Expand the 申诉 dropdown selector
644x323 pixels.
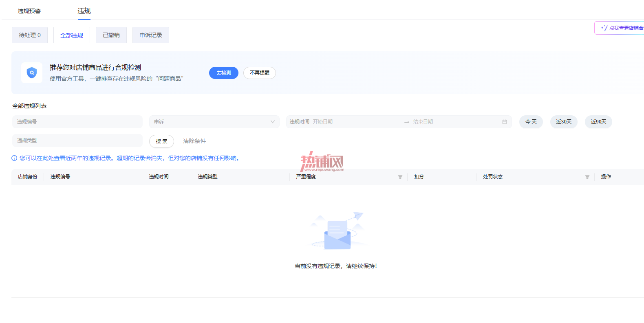(x=214, y=122)
